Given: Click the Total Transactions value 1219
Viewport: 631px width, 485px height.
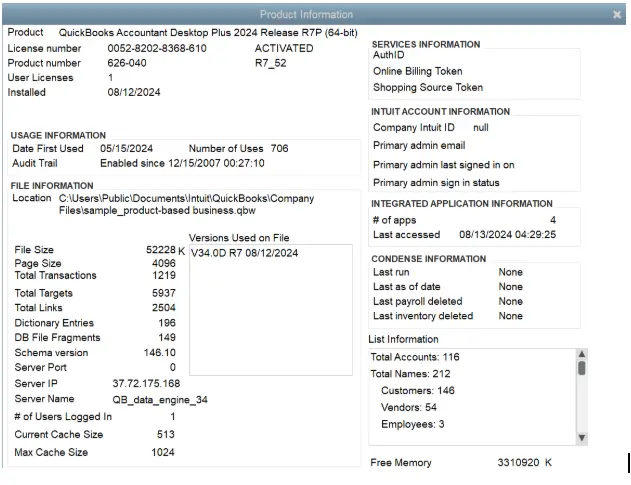Looking at the screenshot, I should click(164, 275).
